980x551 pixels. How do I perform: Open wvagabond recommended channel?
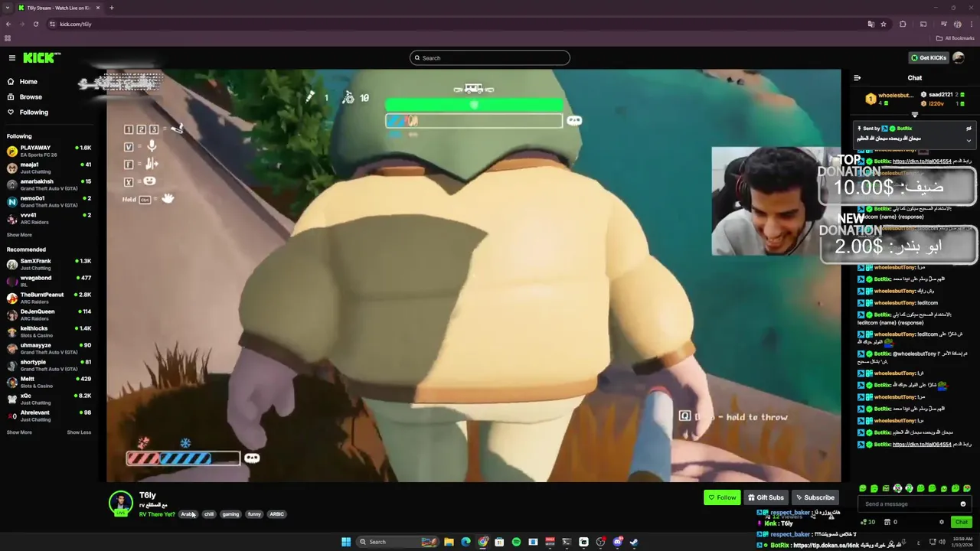[48, 281]
